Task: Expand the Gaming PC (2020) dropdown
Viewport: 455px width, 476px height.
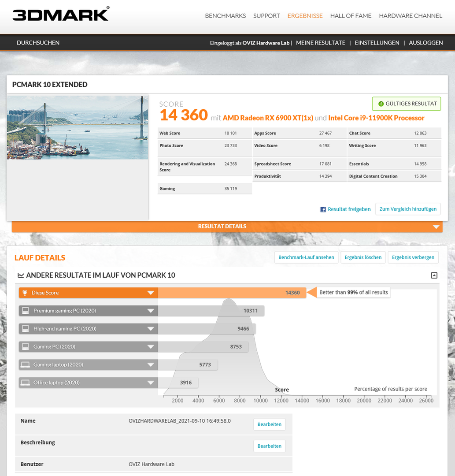Action: tap(151, 347)
